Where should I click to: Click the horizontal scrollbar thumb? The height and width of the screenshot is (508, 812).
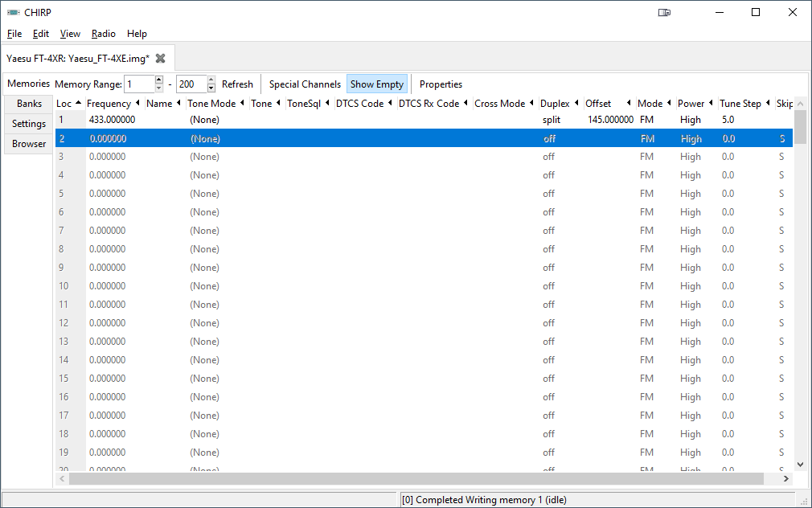(x=416, y=478)
